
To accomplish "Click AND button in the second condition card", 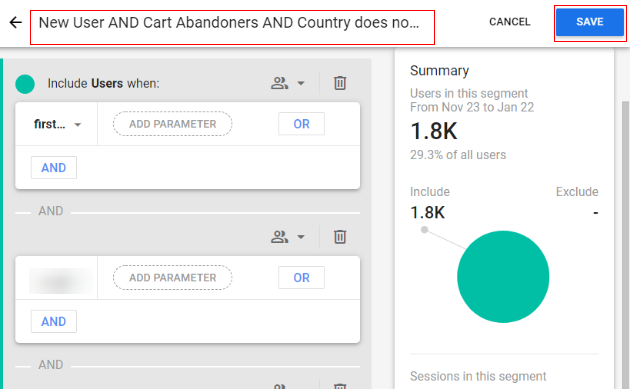I will [54, 321].
